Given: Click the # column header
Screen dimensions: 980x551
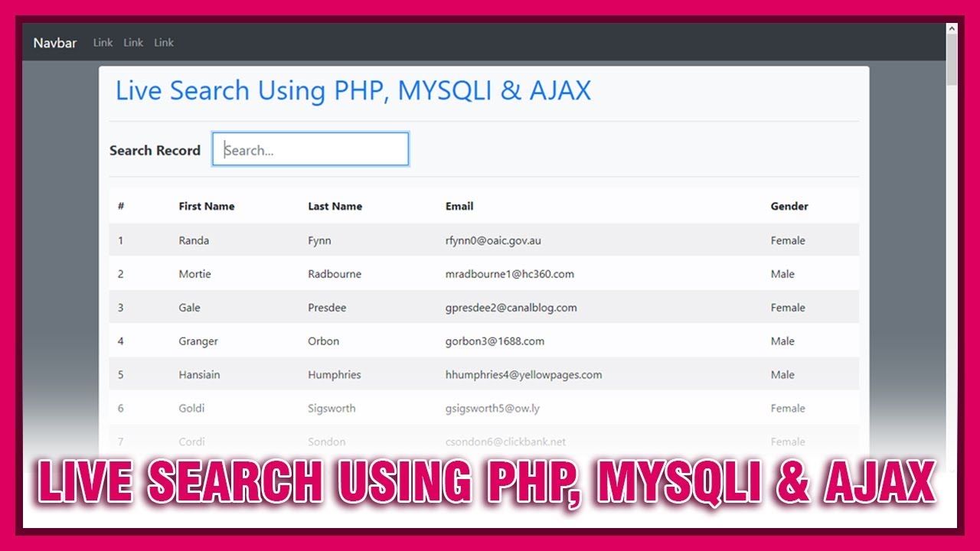Looking at the screenshot, I should coord(121,206).
